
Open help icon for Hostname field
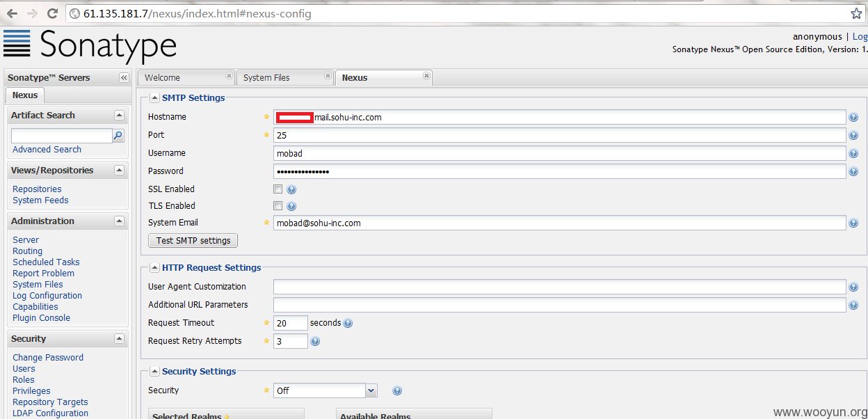coord(853,118)
